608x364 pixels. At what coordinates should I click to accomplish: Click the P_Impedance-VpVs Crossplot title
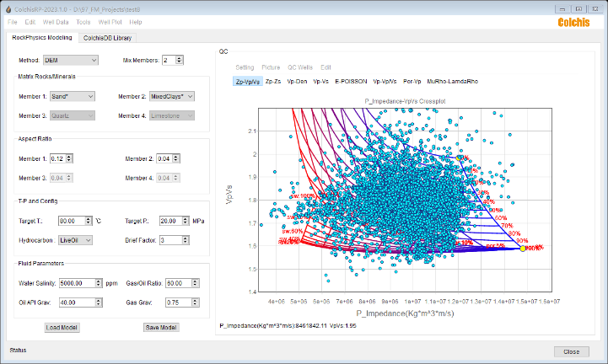tap(405, 101)
